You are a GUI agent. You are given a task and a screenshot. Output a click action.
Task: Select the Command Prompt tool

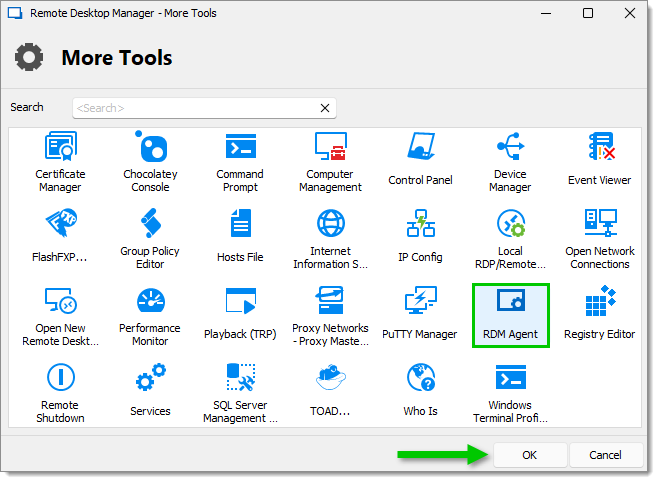240,162
